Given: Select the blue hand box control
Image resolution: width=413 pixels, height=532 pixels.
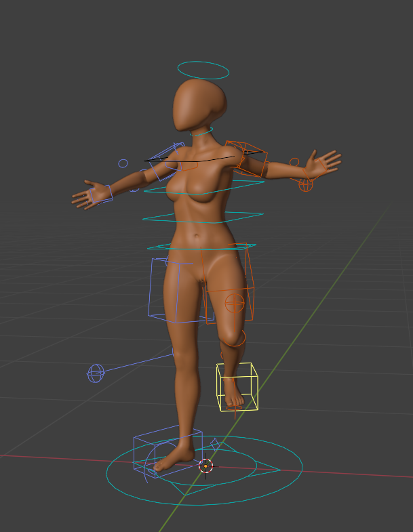Looking at the screenshot, I should click(x=101, y=195).
